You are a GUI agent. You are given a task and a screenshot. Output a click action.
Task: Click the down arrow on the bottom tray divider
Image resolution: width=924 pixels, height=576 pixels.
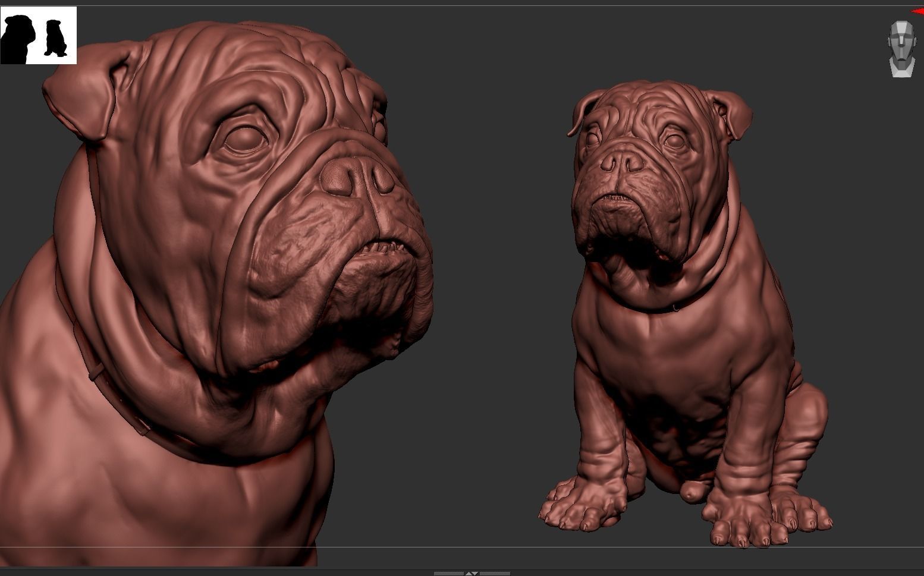[474, 574]
